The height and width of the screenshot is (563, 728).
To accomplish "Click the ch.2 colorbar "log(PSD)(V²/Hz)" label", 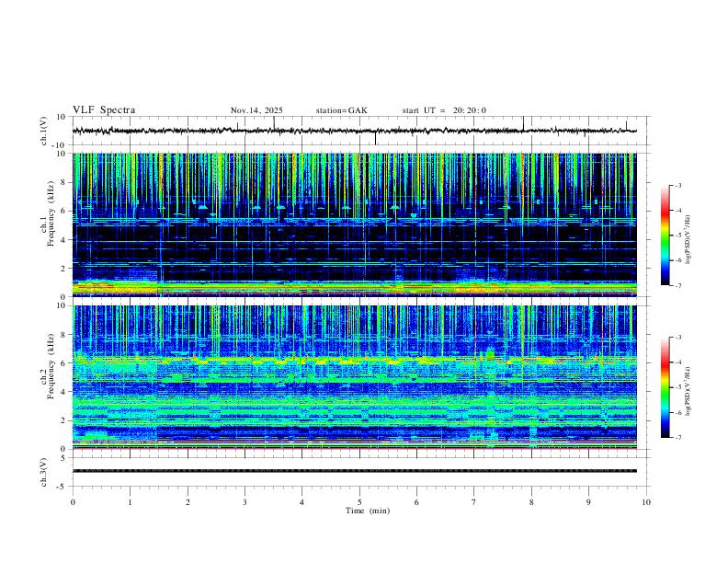I will (x=688, y=391).
